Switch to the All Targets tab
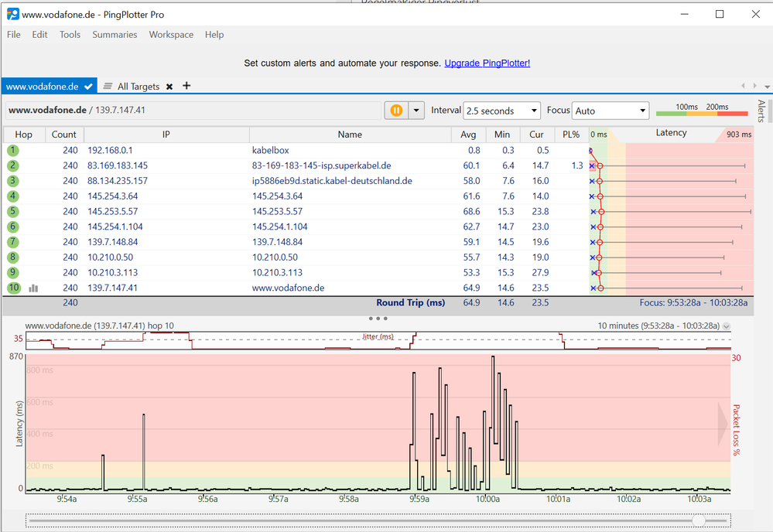The height and width of the screenshot is (532, 773). pos(138,87)
